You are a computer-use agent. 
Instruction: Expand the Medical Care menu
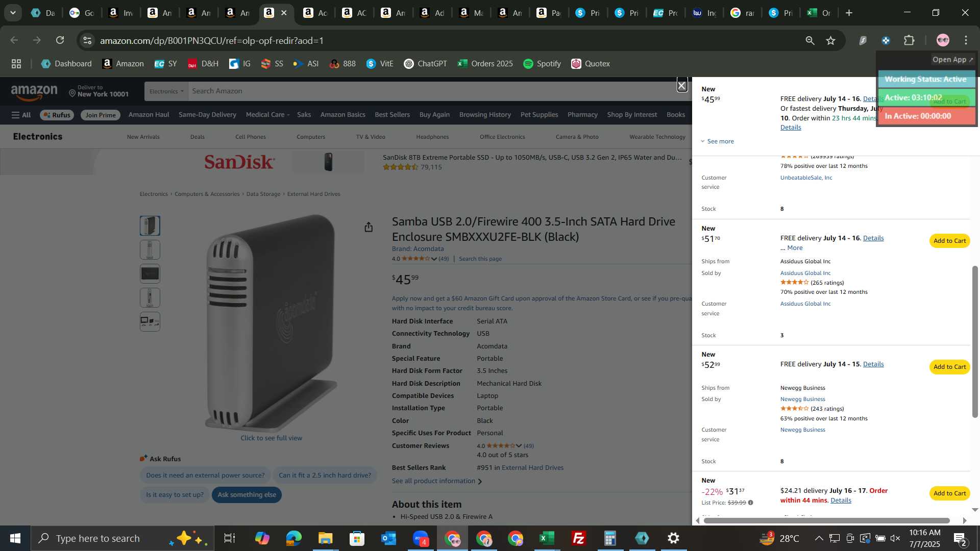pyautogui.click(x=267, y=115)
